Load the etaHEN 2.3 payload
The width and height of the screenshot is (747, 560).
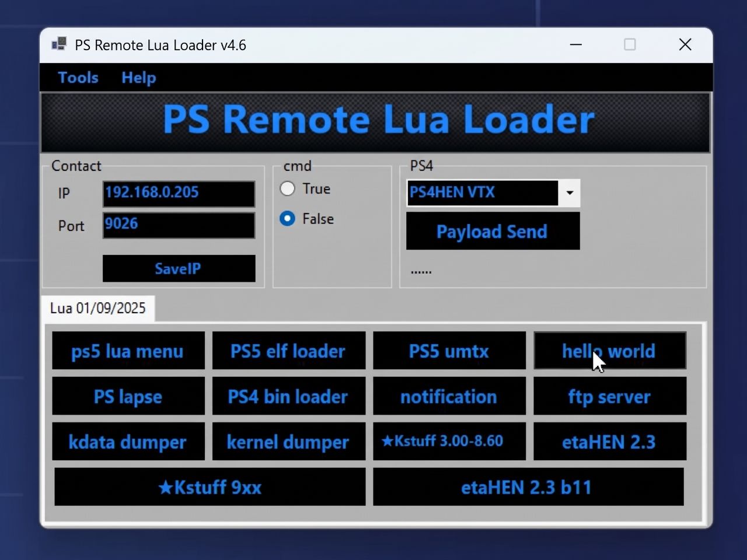[x=610, y=442]
